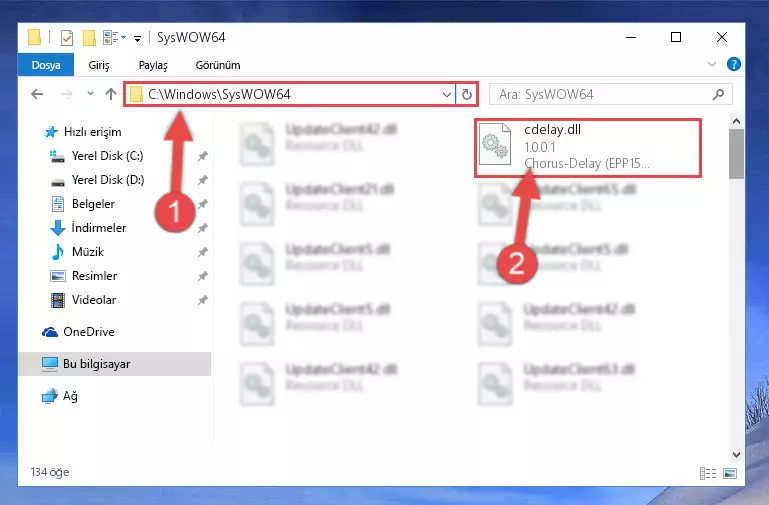Minimize the SysWOW64 window
The height and width of the screenshot is (505, 769).
tap(631, 37)
